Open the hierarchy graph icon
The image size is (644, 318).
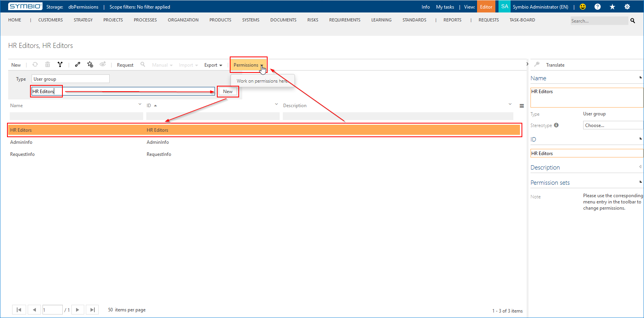tap(60, 65)
